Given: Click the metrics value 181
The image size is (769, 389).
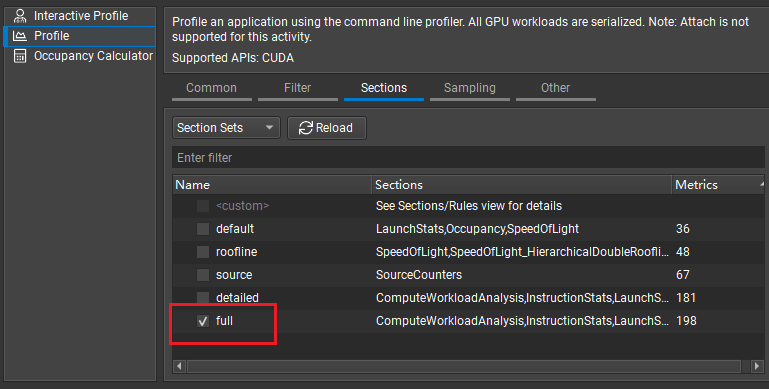Looking at the screenshot, I should point(686,298).
